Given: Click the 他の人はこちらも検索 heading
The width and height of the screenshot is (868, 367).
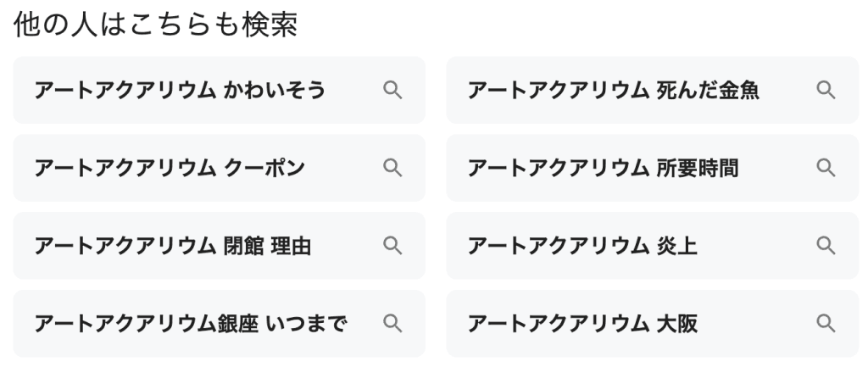Looking at the screenshot, I should pos(155,26).
